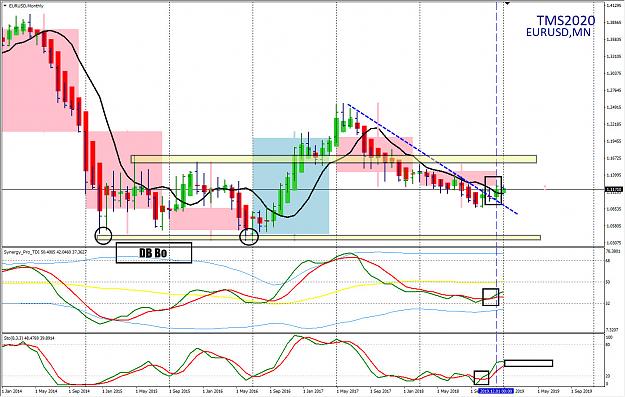Select the blue shaded rectangle around 2016-2017 rally

(291, 186)
